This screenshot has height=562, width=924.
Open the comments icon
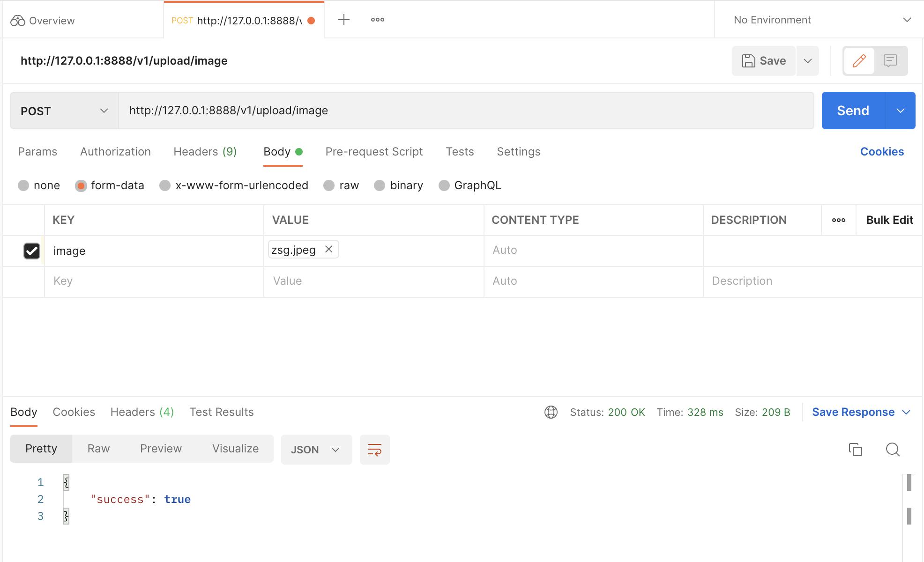(x=890, y=61)
